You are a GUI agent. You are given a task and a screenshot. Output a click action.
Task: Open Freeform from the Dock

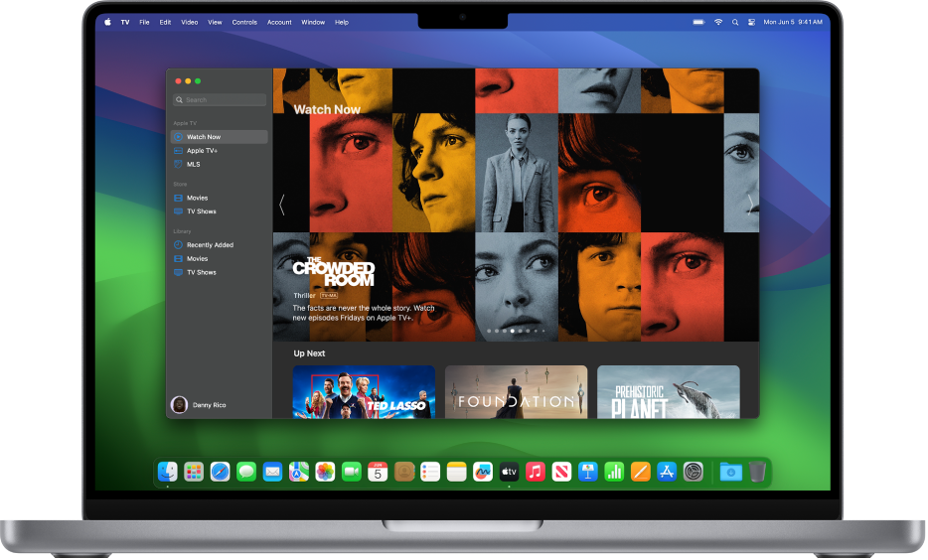(x=483, y=472)
